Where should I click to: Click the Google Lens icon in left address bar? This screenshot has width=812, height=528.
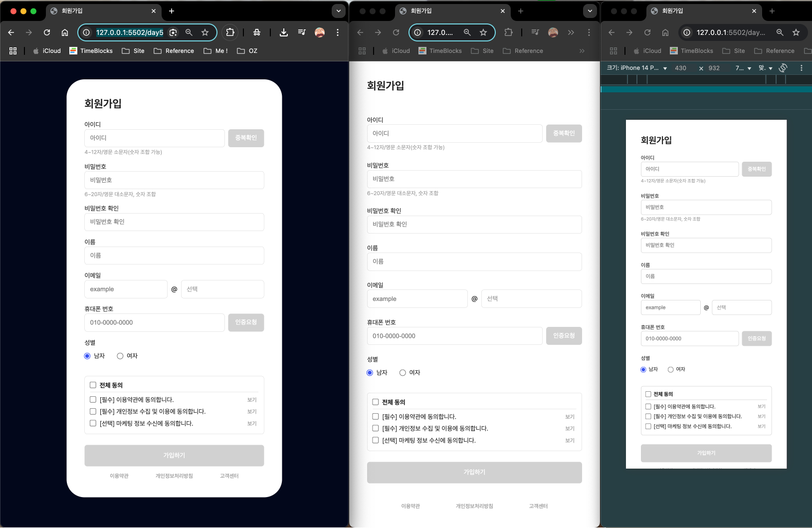[x=173, y=32]
